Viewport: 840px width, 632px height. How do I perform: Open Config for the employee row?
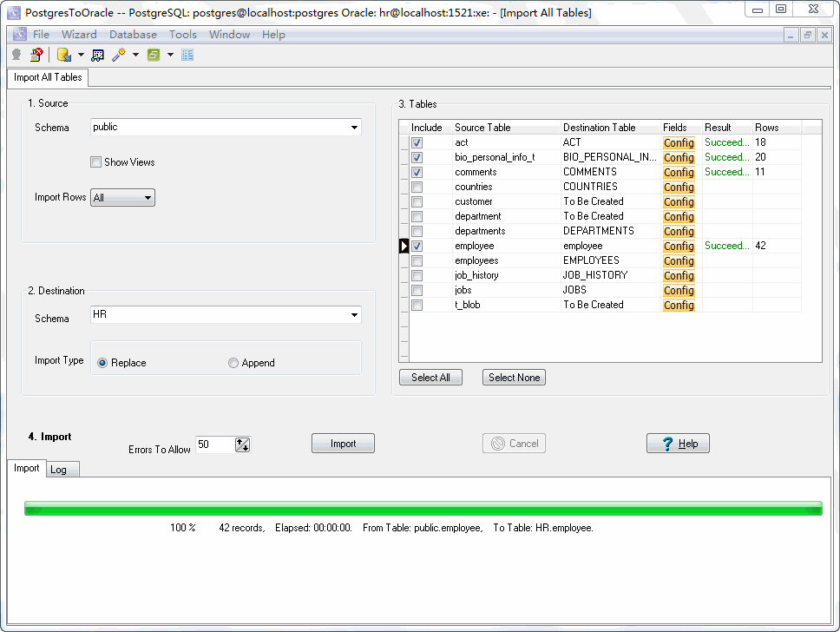tap(679, 246)
